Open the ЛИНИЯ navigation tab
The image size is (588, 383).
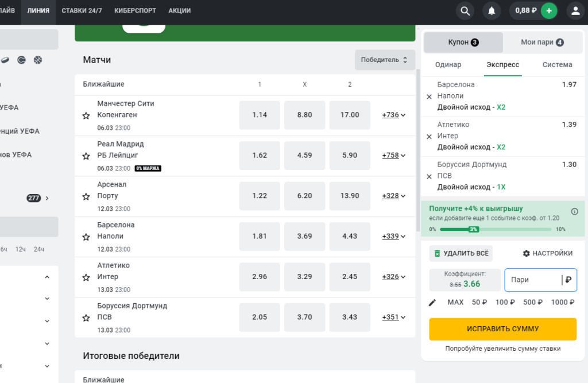[x=38, y=11]
